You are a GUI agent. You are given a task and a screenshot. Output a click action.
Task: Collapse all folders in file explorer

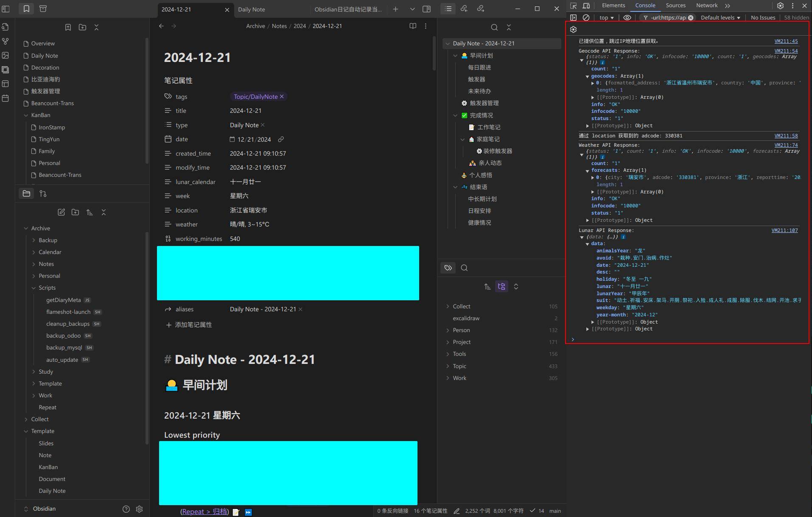[x=104, y=212]
